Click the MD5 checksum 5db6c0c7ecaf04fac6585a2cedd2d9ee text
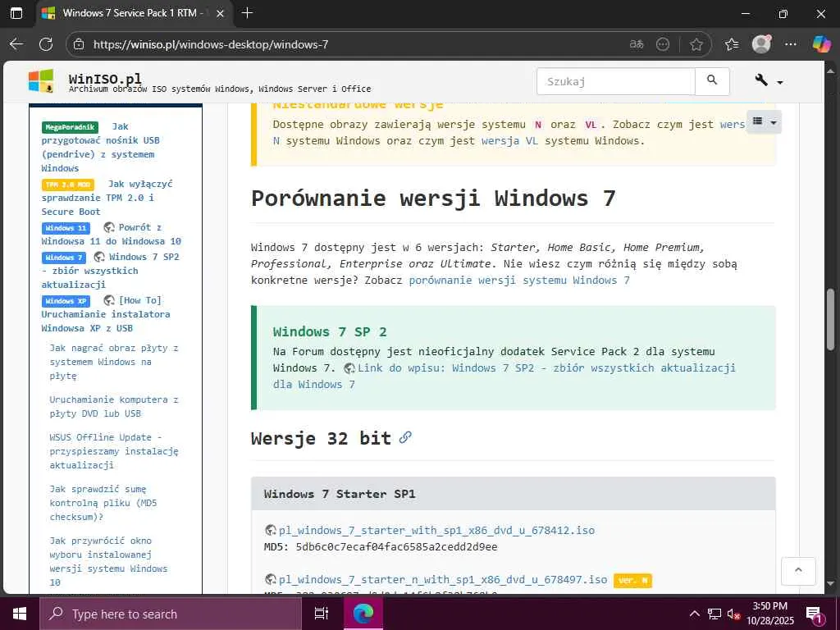Image resolution: width=840 pixels, height=630 pixels. click(x=396, y=547)
